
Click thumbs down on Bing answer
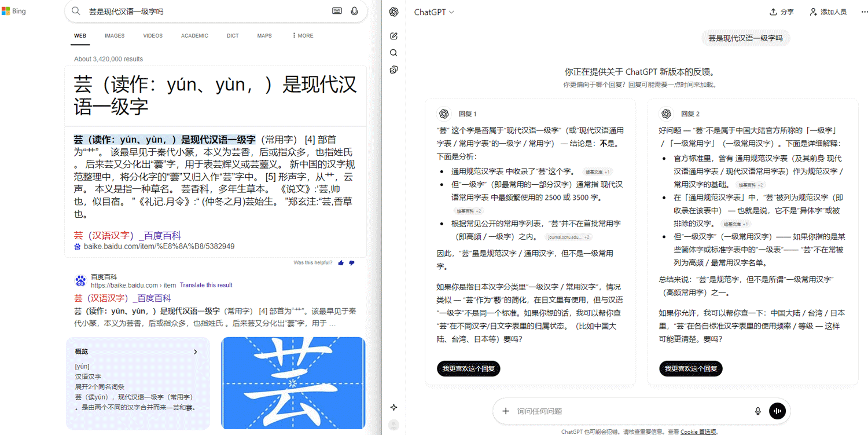(x=351, y=263)
